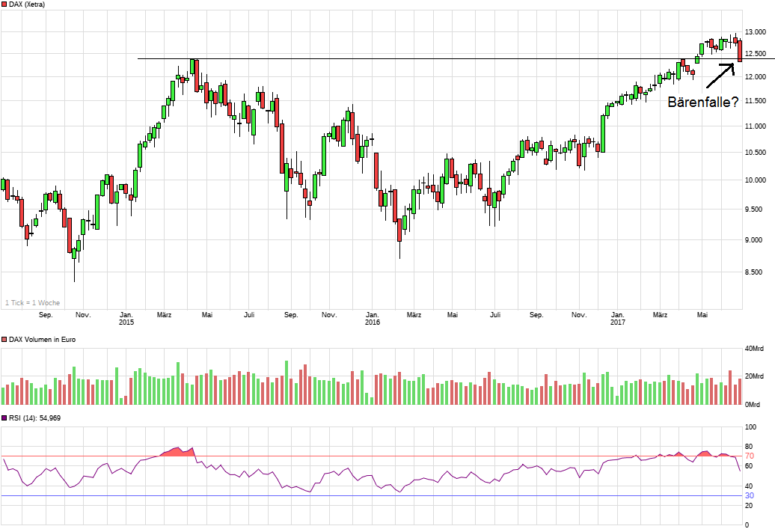775x532 pixels.
Task: Click the 0Mrd volume axis label
Action: coord(753,405)
